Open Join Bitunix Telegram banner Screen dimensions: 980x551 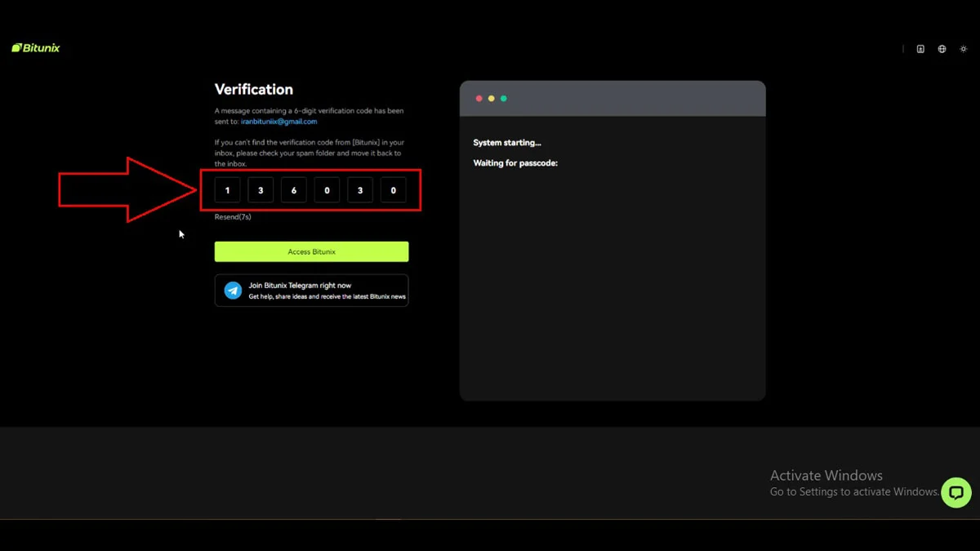(x=311, y=291)
